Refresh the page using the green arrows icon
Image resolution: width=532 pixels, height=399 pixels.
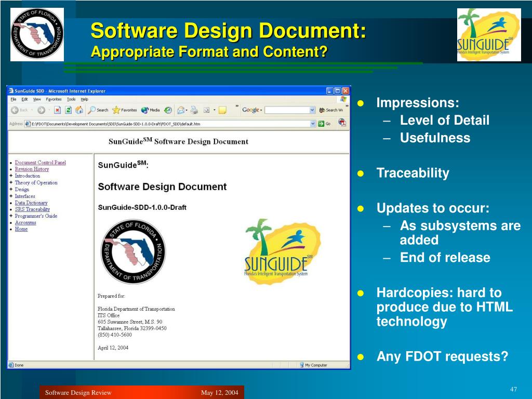pyautogui.click(x=68, y=110)
